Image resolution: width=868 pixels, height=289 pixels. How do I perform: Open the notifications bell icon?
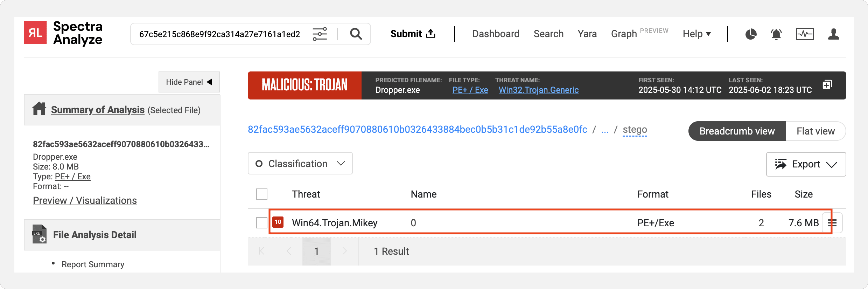(776, 34)
